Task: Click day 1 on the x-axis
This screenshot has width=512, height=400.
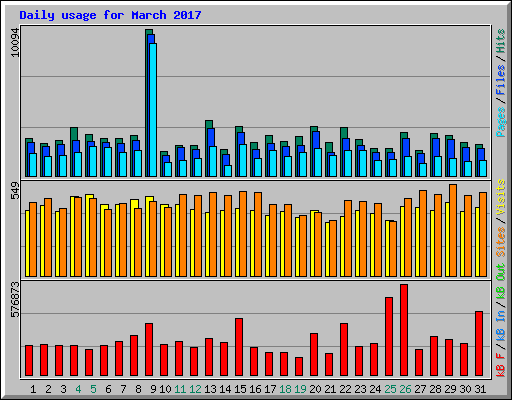Action: 33,389
